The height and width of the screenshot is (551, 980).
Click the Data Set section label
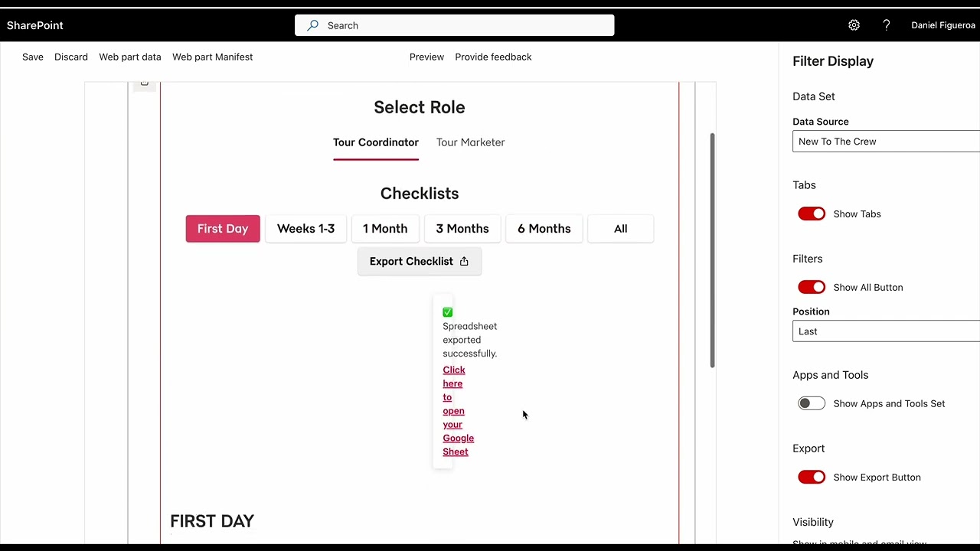(x=814, y=96)
